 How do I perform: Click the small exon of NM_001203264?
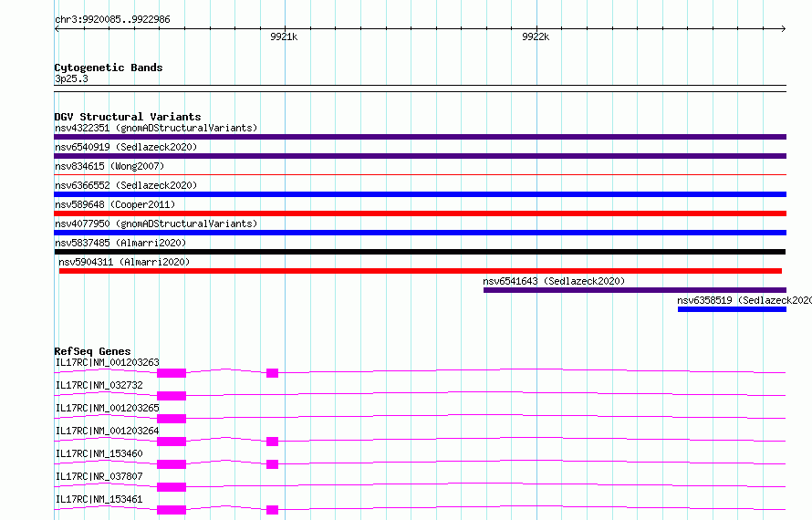pos(273,442)
